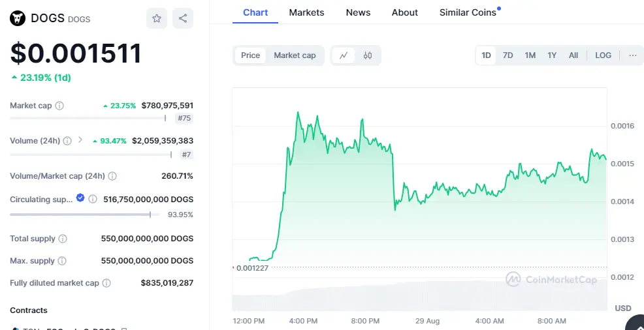Set chart range to All
The image size is (644, 330).
pyautogui.click(x=573, y=55)
